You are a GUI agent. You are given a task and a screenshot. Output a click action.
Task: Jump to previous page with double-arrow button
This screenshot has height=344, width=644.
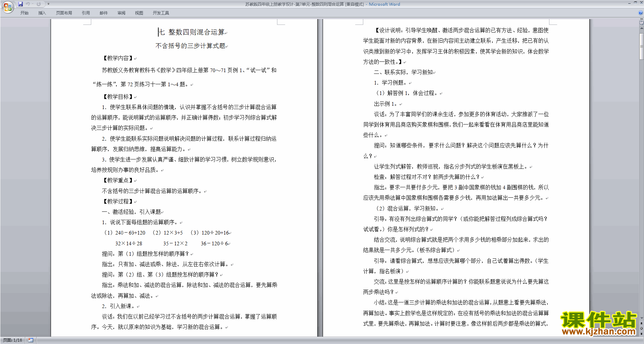click(x=642, y=324)
